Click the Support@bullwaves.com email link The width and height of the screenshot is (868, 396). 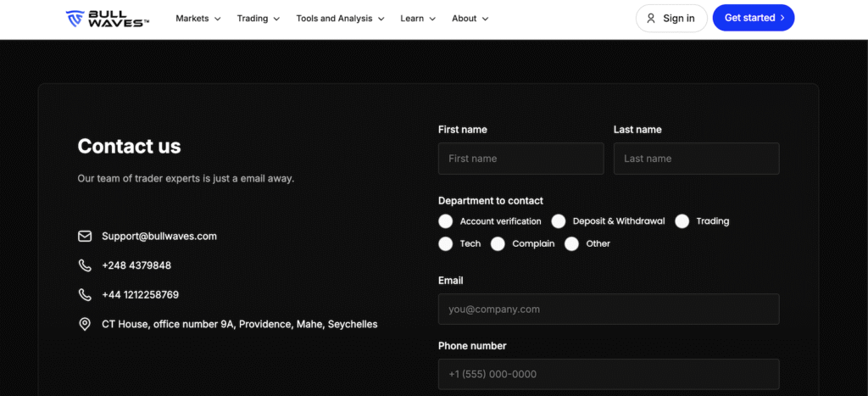[x=159, y=237]
